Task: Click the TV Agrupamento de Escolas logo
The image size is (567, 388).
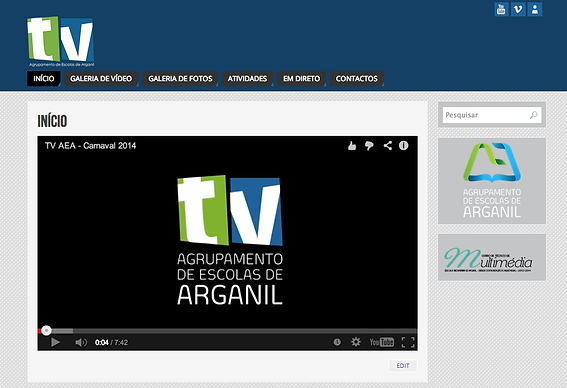Action: (x=61, y=42)
